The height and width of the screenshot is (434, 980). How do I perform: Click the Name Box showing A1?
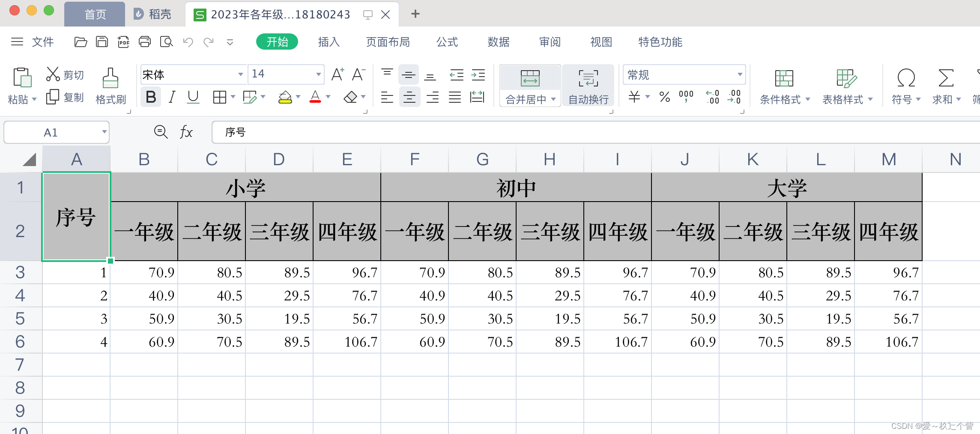[x=51, y=132]
